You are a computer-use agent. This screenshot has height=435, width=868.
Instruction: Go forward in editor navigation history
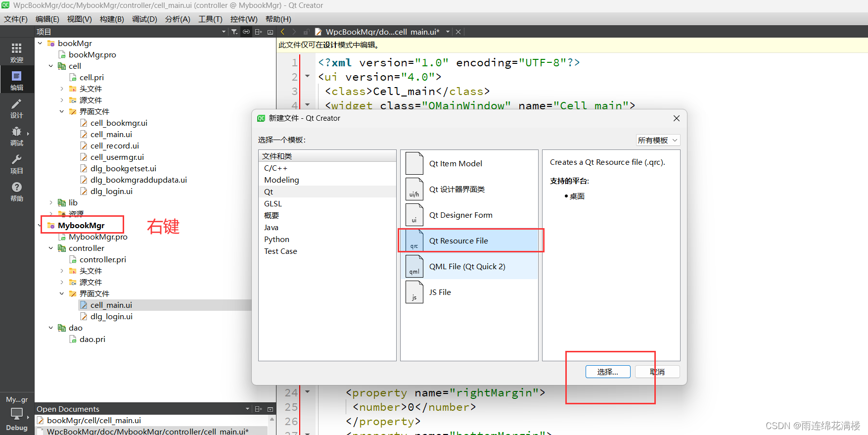294,32
